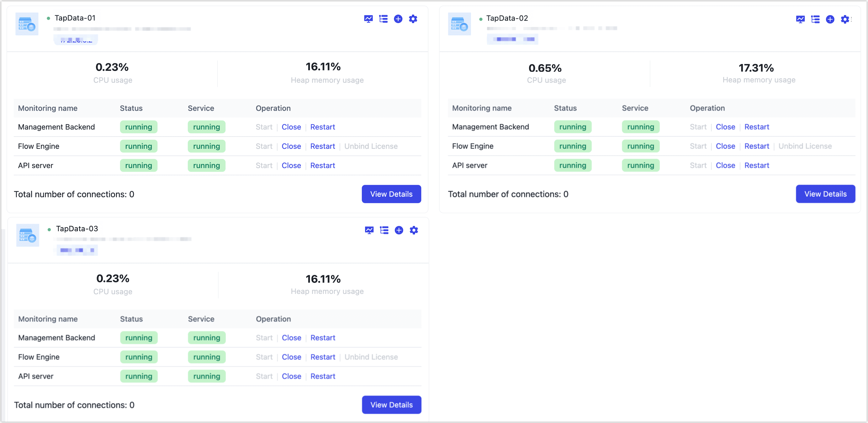
Task: Open settings gear for TapData-03
Action: coord(413,230)
